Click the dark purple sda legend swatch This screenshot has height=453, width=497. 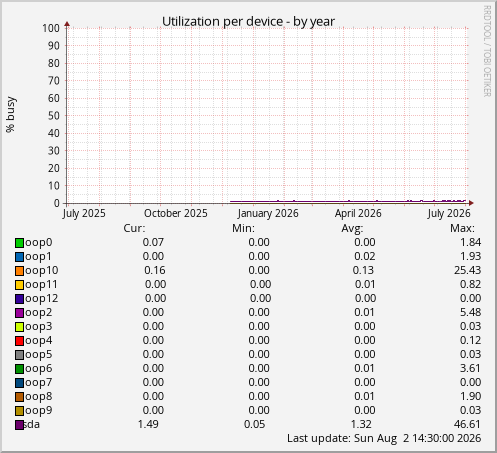[x=19, y=425]
